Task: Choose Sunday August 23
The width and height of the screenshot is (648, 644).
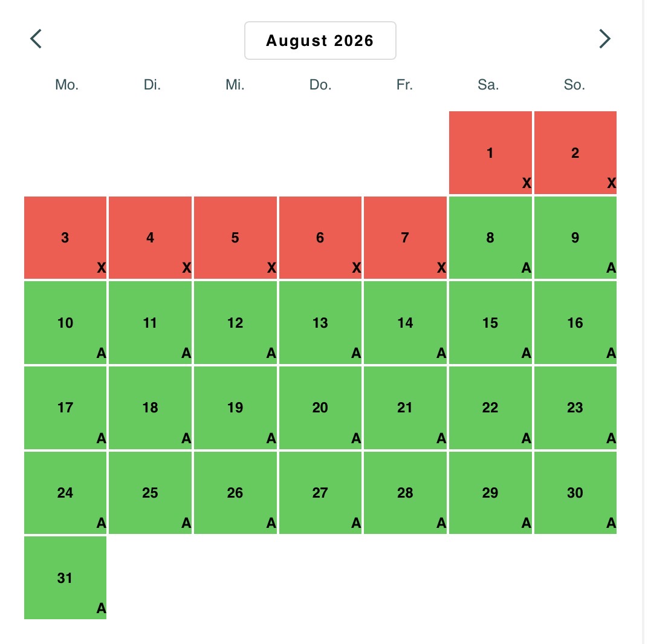Action: pyautogui.click(x=575, y=408)
